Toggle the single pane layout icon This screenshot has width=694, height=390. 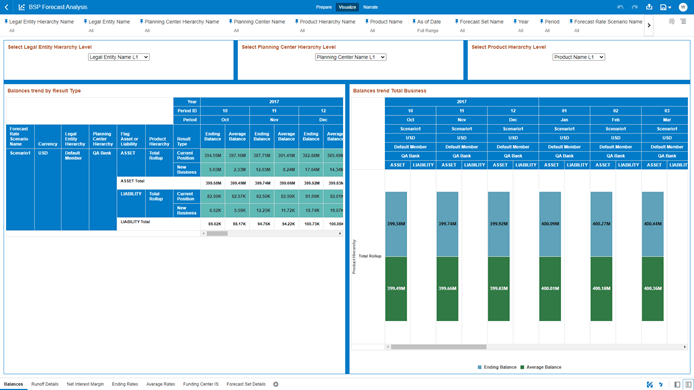677,385
